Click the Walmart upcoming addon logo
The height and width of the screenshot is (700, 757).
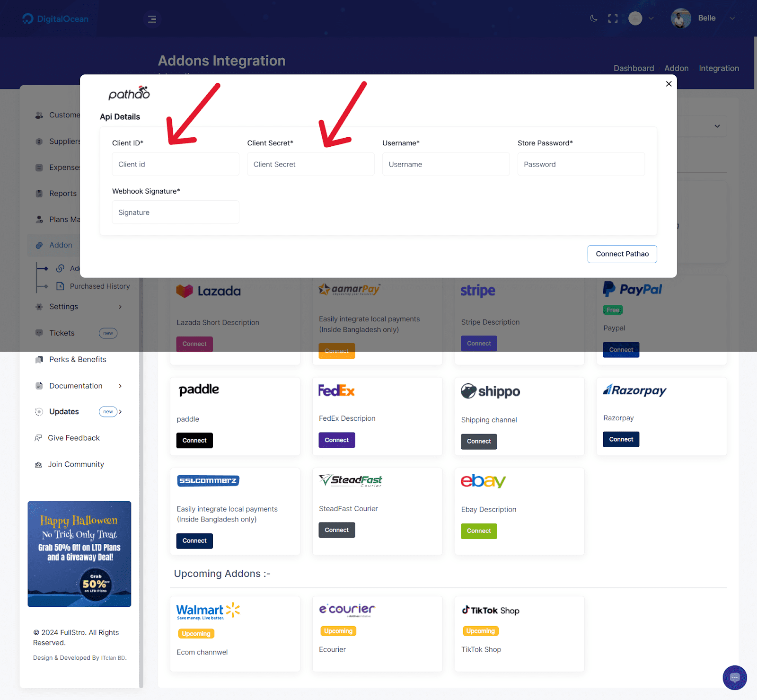point(208,611)
